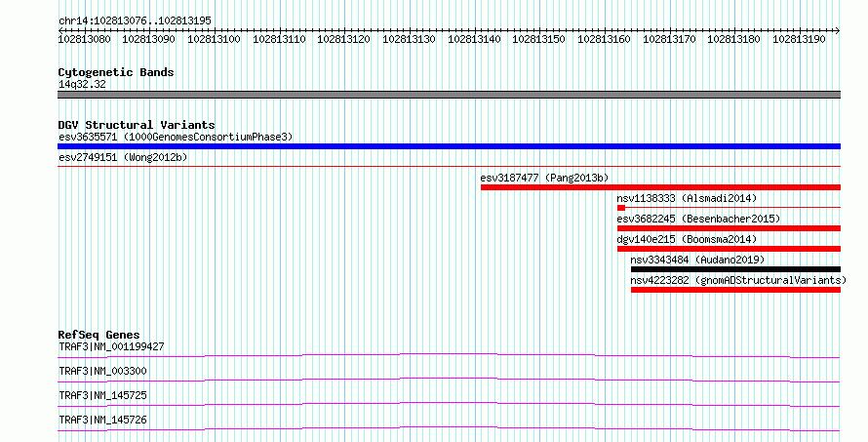The image size is (868, 442).
Task: Open the esv3682245 (Besenbacher2015) label
Action: point(698,219)
